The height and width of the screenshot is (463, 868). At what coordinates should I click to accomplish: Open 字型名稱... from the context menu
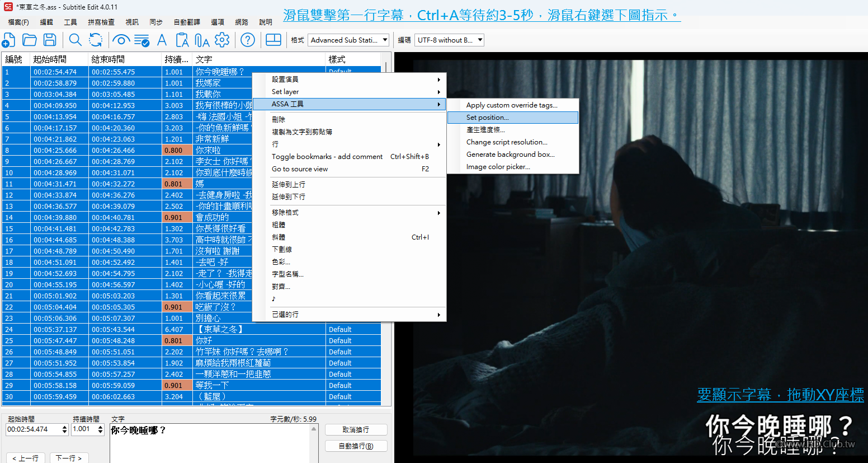pos(350,274)
